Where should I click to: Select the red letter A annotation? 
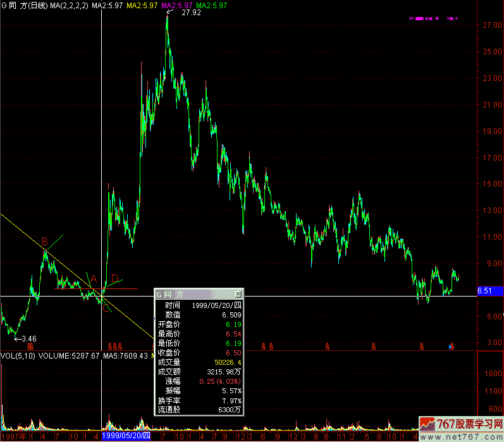tap(93, 279)
